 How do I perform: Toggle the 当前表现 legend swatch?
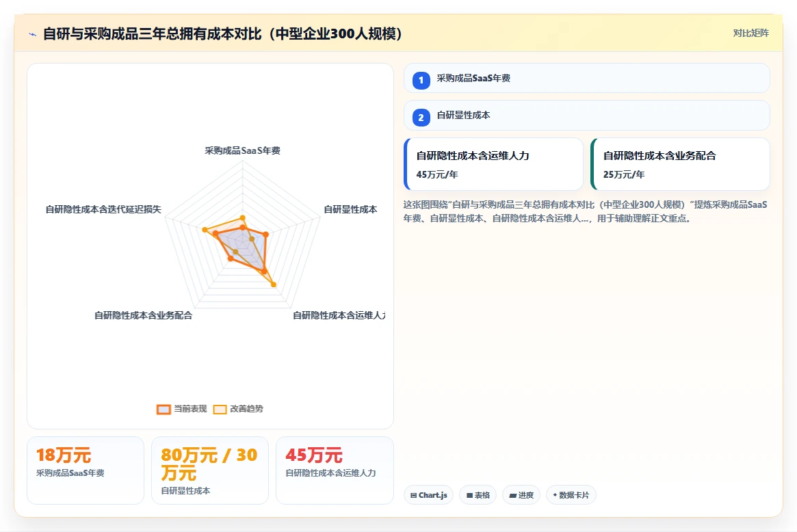tap(164, 409)
